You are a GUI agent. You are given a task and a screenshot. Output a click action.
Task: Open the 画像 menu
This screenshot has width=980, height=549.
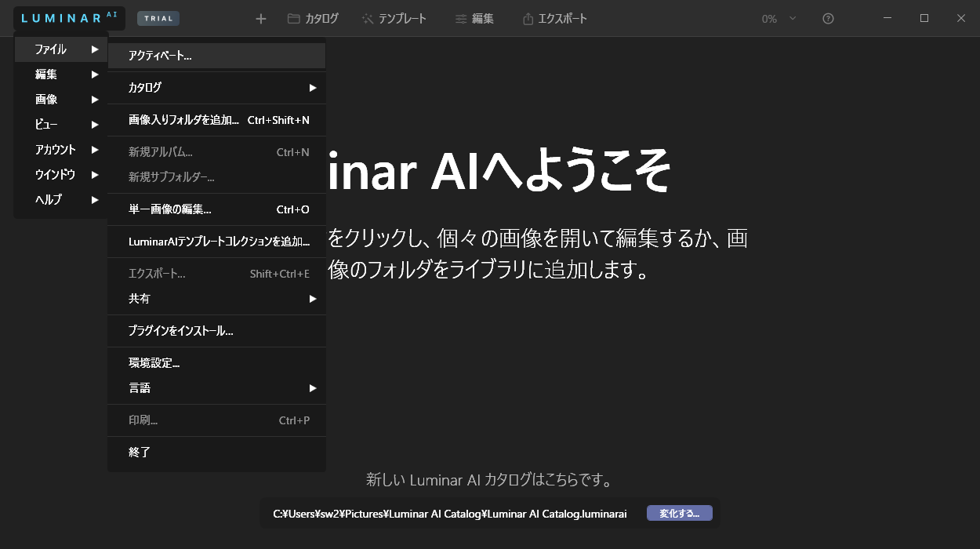click(61, 100)
